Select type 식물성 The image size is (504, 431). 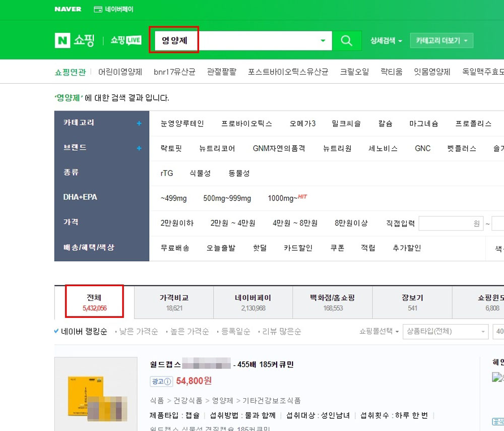pos(200,173)
